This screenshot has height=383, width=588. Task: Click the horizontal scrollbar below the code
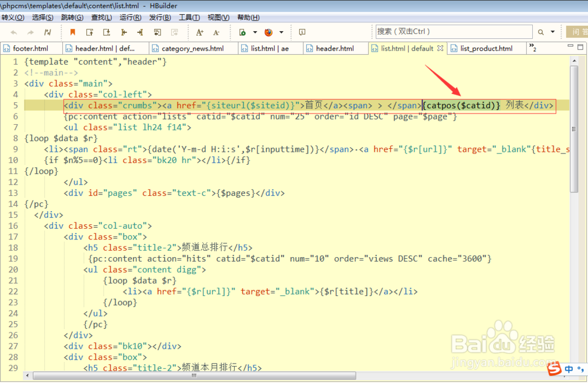(x=194, y=375)
